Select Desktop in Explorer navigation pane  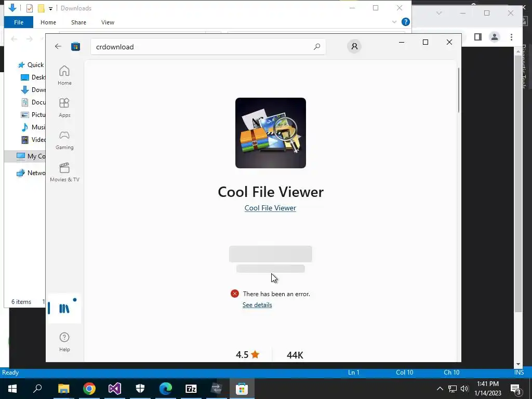pos(33,77)
